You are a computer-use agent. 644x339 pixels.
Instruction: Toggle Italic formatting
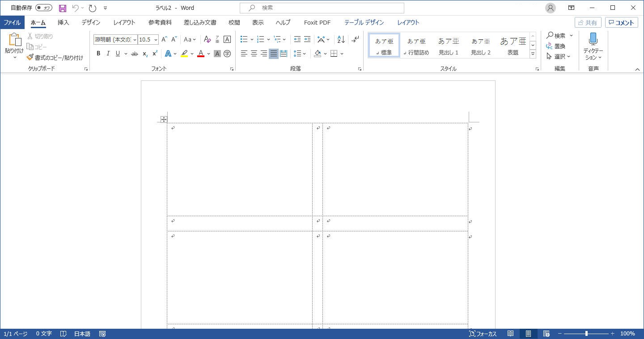(x=108, y=54)
